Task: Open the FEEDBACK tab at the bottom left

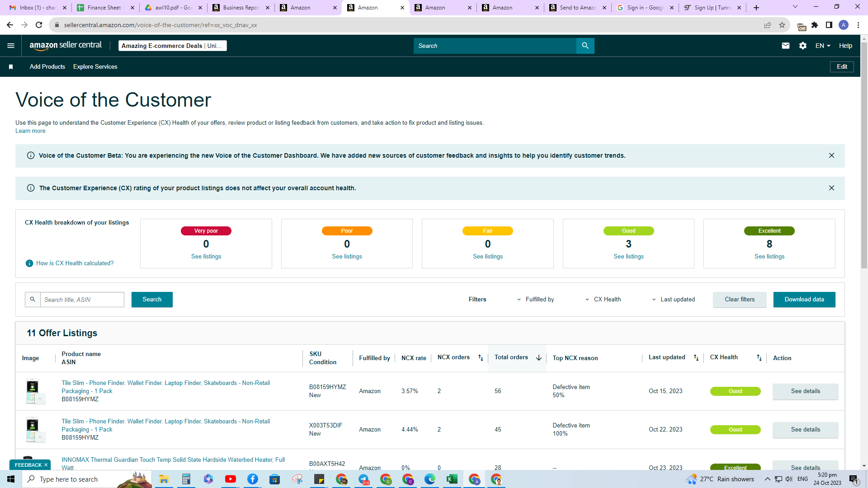Action: click(30, 465)
